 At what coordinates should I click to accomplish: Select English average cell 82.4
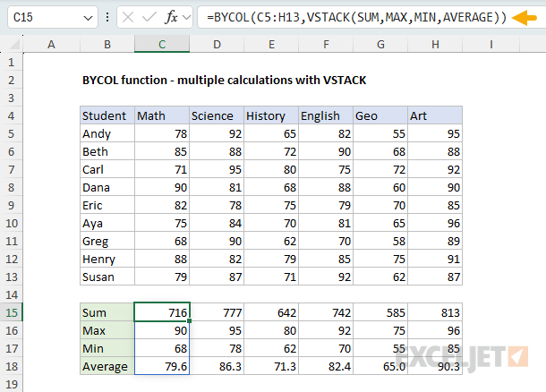tap(326, 366)
